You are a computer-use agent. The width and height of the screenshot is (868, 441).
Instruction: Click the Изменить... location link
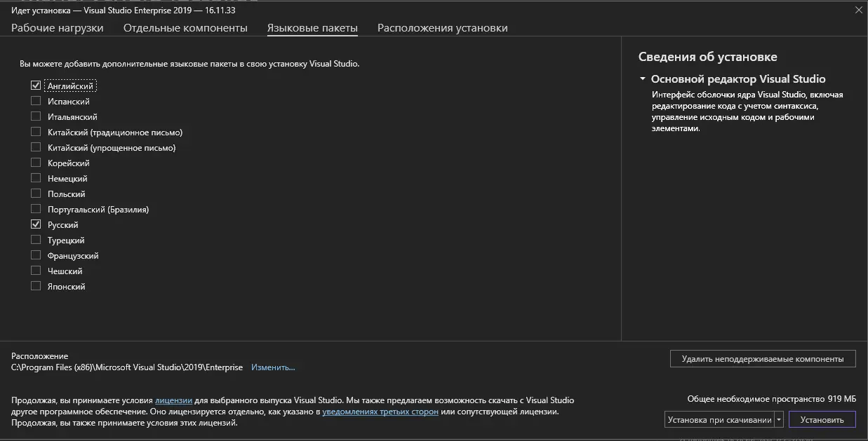[273, 367]
